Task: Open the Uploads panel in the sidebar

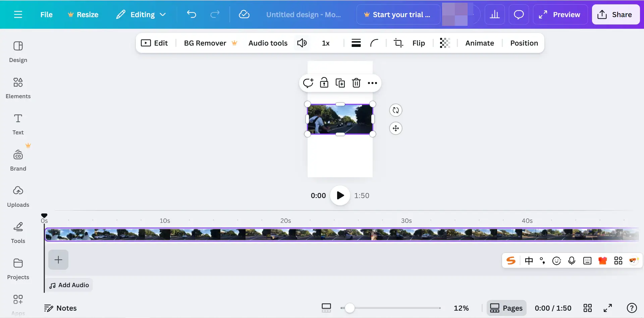Action: pyautogui.click(x=18, y=196)
